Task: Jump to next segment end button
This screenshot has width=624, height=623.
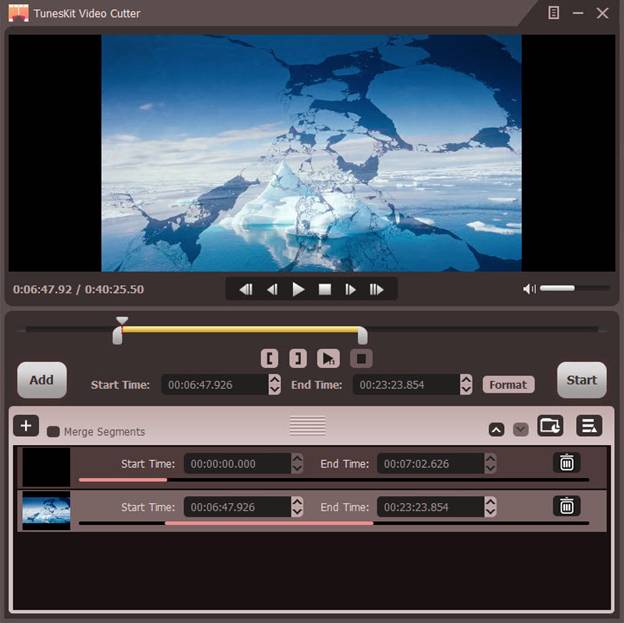Action: click(376, 289)
